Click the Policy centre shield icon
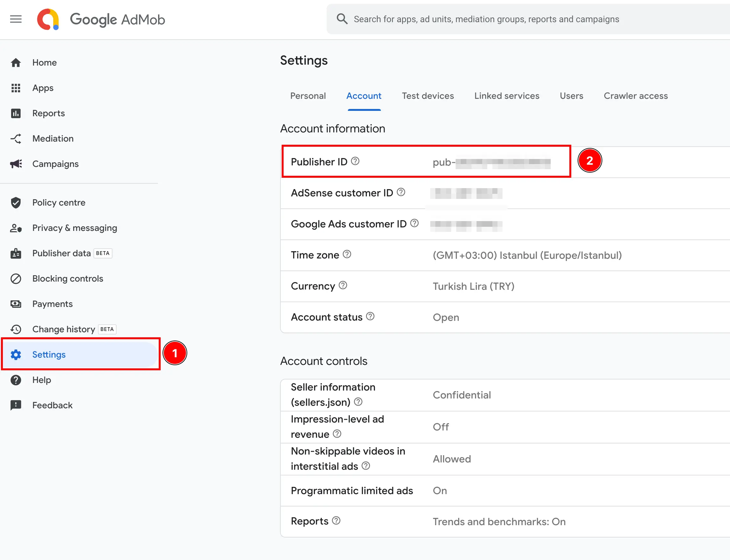The height and width of the screenshot is (560, 730). click(x=16, y=202)
